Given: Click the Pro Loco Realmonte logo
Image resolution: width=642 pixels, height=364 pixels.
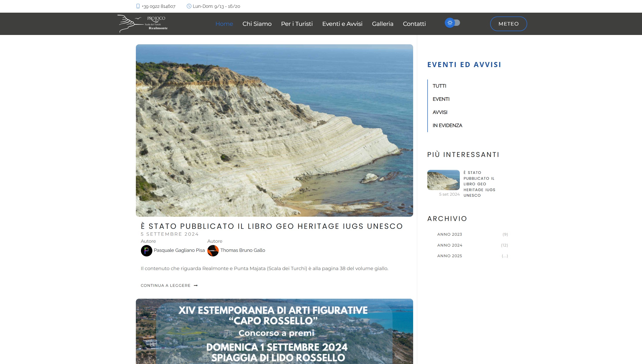Looking at the screenshot, I should 143,24.
